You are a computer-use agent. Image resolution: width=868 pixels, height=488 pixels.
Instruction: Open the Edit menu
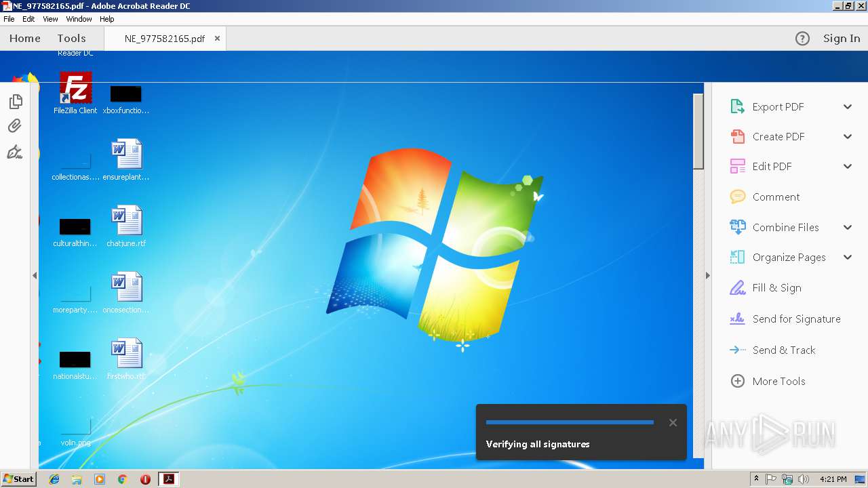click(x=28, y=19)
